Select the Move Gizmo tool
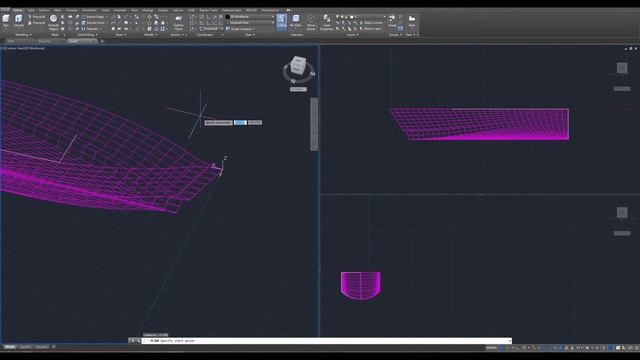 tap(311, 22)
